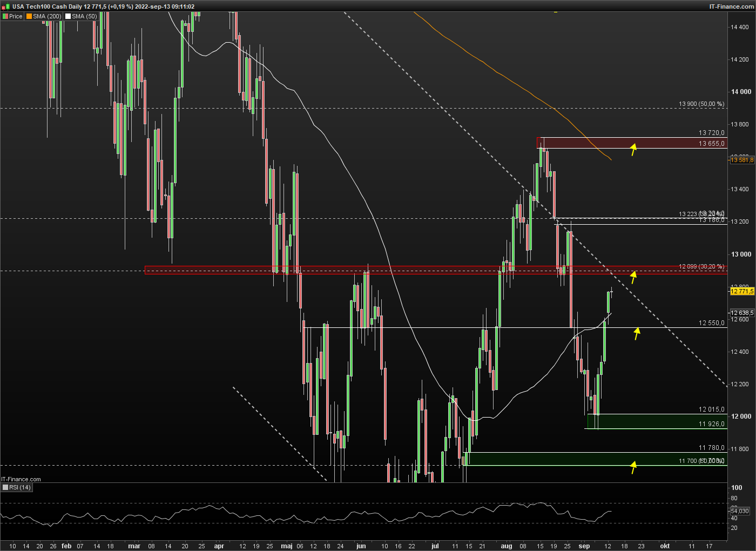Click the 14 000 price axis label
The height and width of the screenshot is (551, 756).
coord(741,92)
